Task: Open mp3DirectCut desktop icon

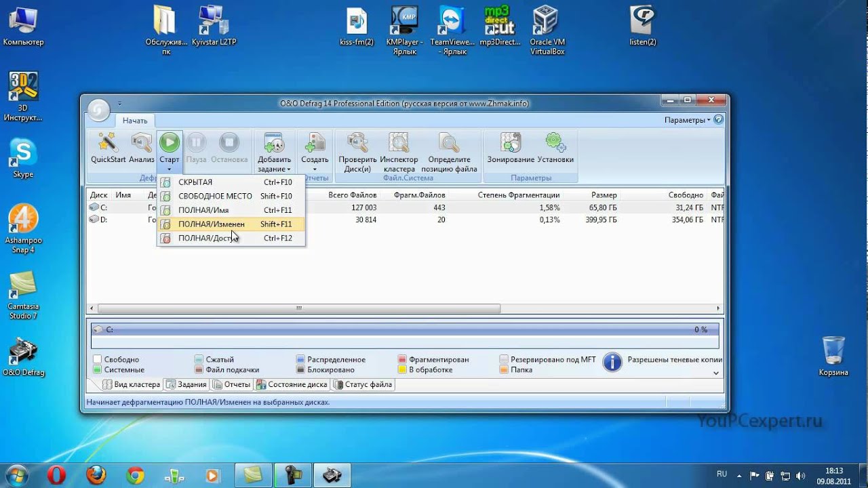Action: pyautogui.click(x=500, y=27)
